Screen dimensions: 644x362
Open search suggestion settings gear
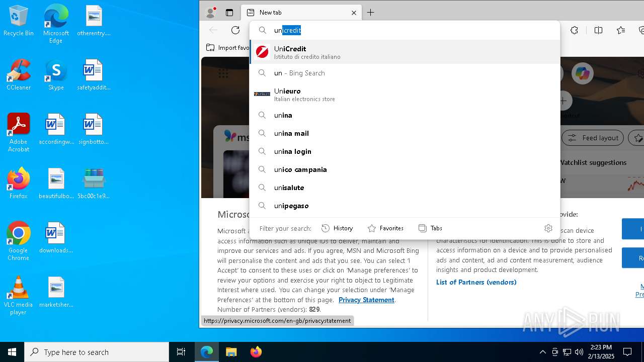[x=548, y=228]
